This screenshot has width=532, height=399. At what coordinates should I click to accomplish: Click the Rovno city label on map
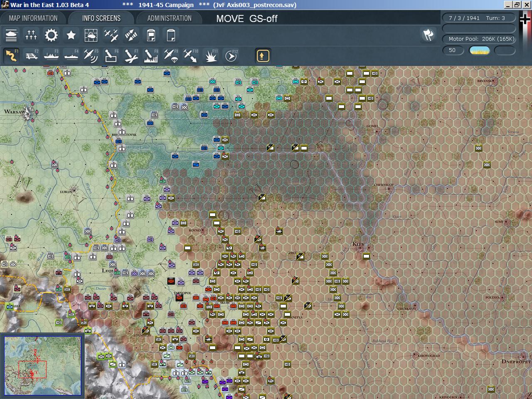(x=195, y=230)
